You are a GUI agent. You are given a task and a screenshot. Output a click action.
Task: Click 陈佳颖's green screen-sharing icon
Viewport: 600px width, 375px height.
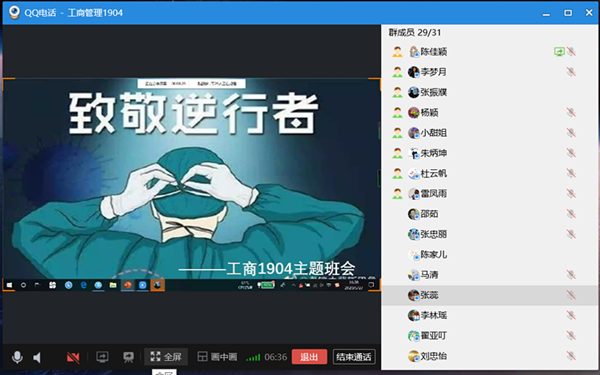tap(559, 52)
